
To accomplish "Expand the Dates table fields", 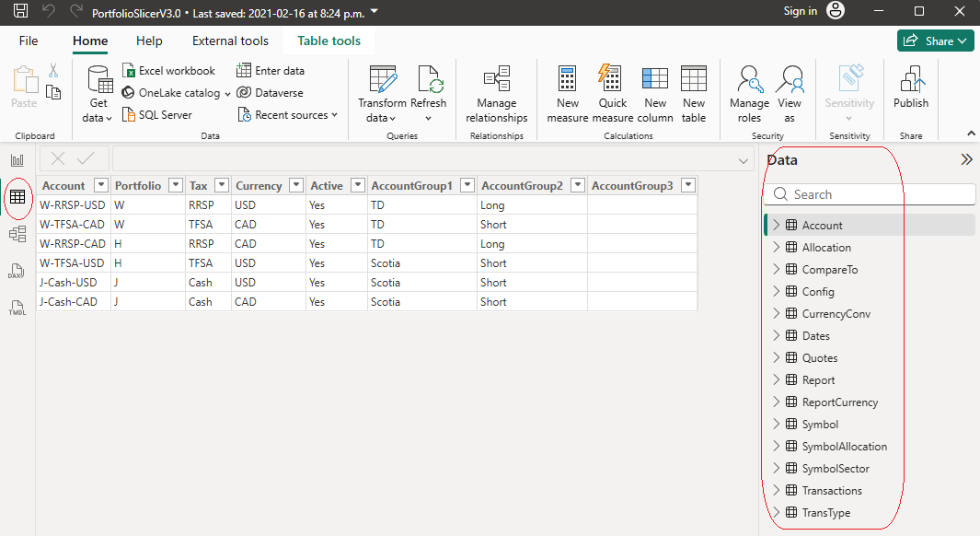I will coord(776,336).
